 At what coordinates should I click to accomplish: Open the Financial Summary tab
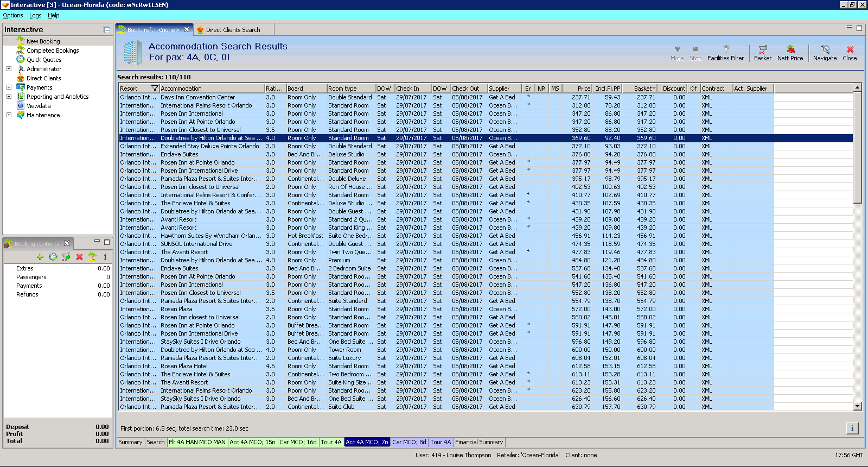[479, 443]
